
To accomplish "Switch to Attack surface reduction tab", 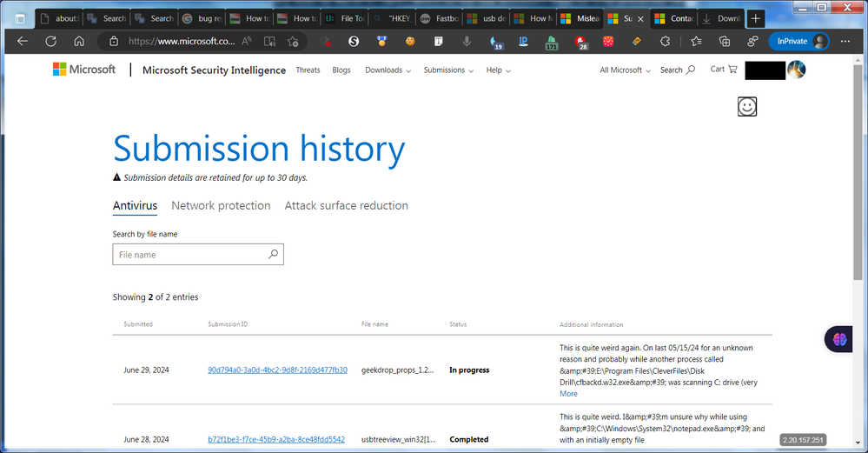I will pyautogui.click(x=346, y=205).
